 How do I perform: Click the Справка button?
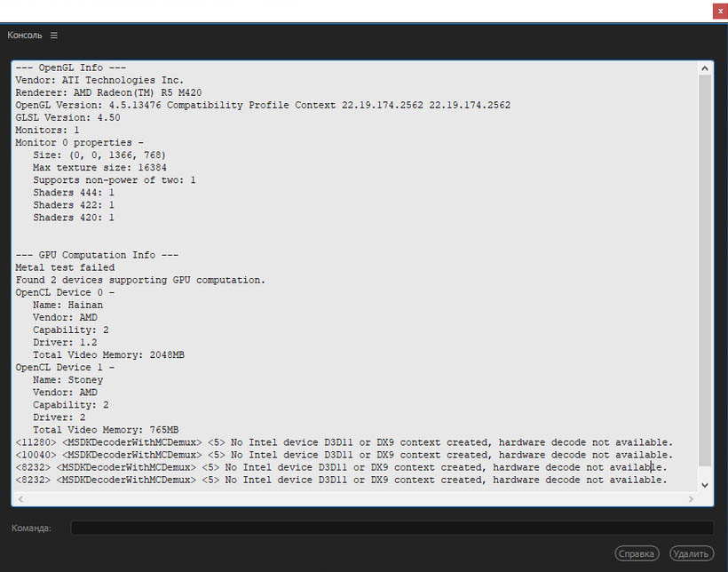pyautogui.click(x=637, y=553)
